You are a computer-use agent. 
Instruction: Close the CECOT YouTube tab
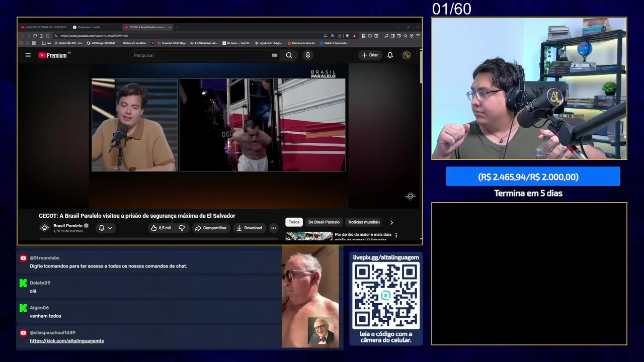170,27
